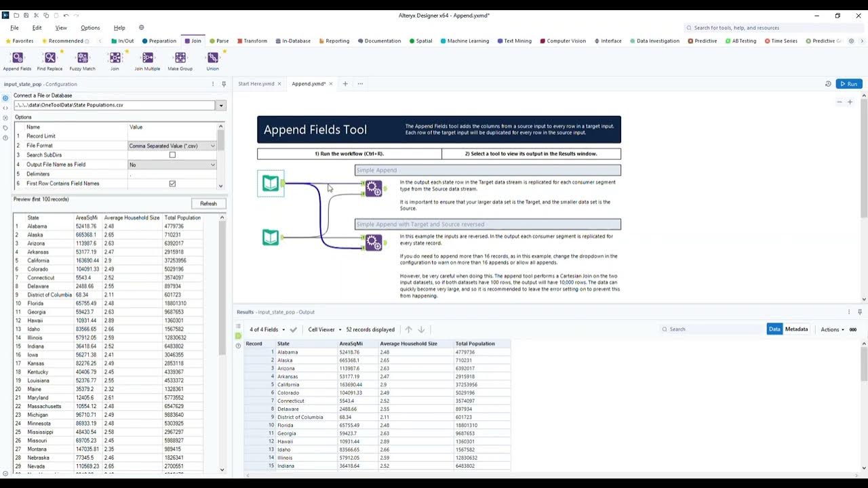Screen dimensions: 868x488
Task: Select the Join Multiple tool icon
Action: tap(147, 58)
